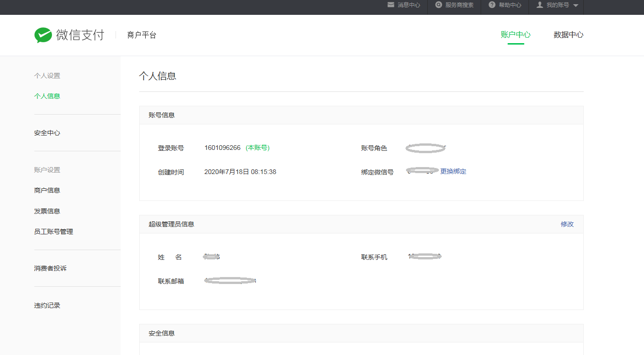Click the 绑定微信号 label
The width and height of the screenshot is (644, 355).
coord(378,172)
